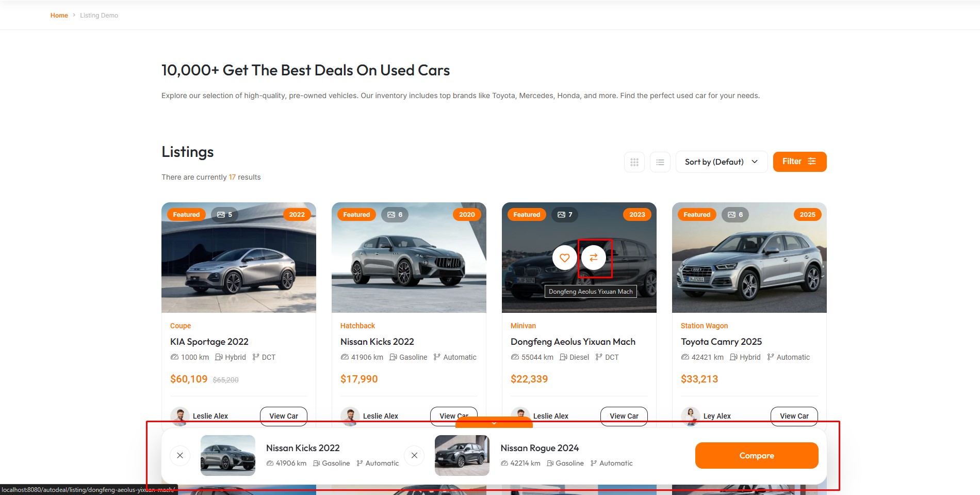980x495 pixels.
Task: Click Featured badge on KIA Sportage card
Action: (x=186, y=215)
